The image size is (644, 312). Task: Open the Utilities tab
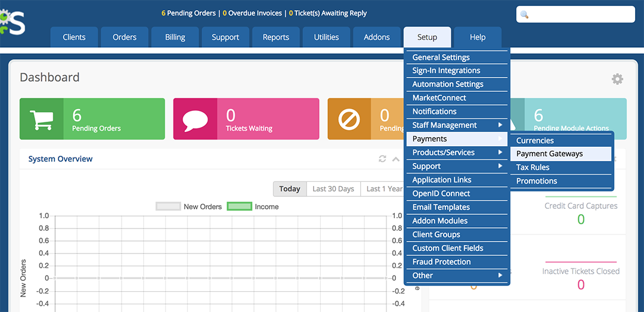pos(327,37)
